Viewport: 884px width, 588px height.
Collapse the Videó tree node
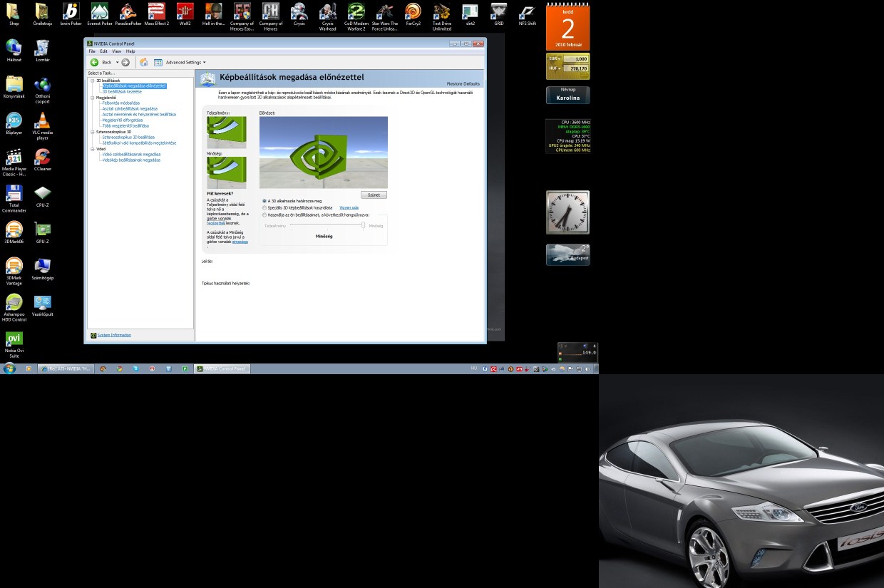click(92, 149)
